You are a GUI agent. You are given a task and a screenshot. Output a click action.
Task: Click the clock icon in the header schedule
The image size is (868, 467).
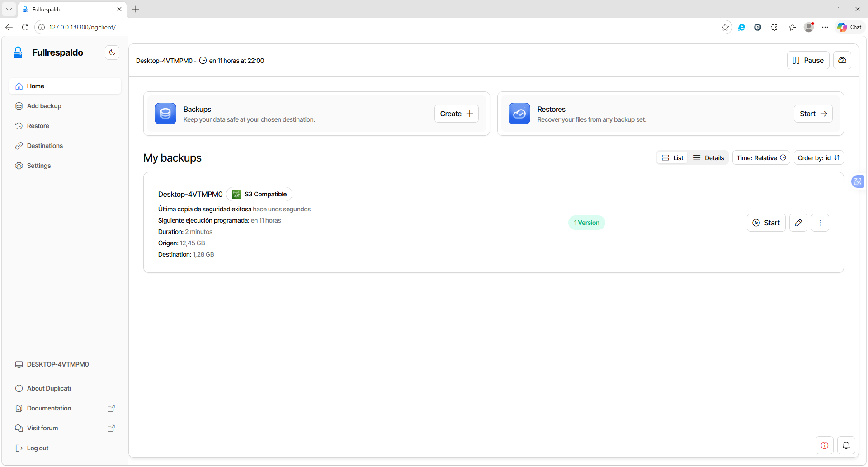[203, 60]
